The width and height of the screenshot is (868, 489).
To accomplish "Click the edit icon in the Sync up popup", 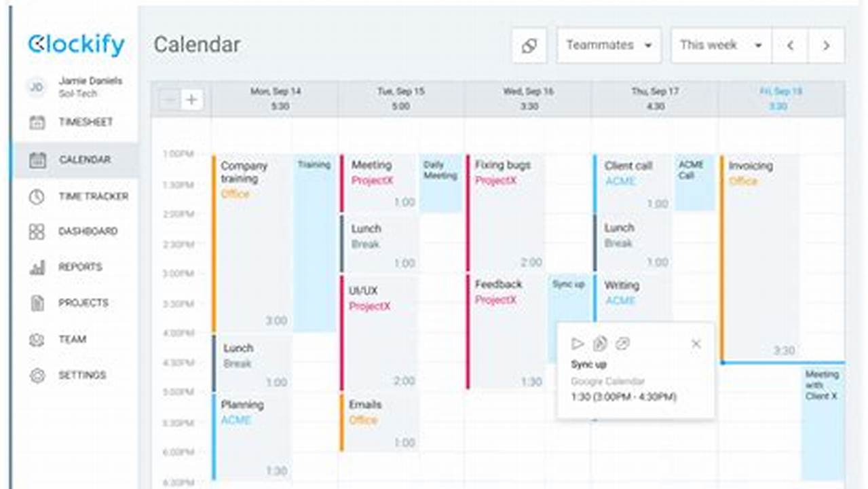I will pyautogui.click(x=601, y=344).
